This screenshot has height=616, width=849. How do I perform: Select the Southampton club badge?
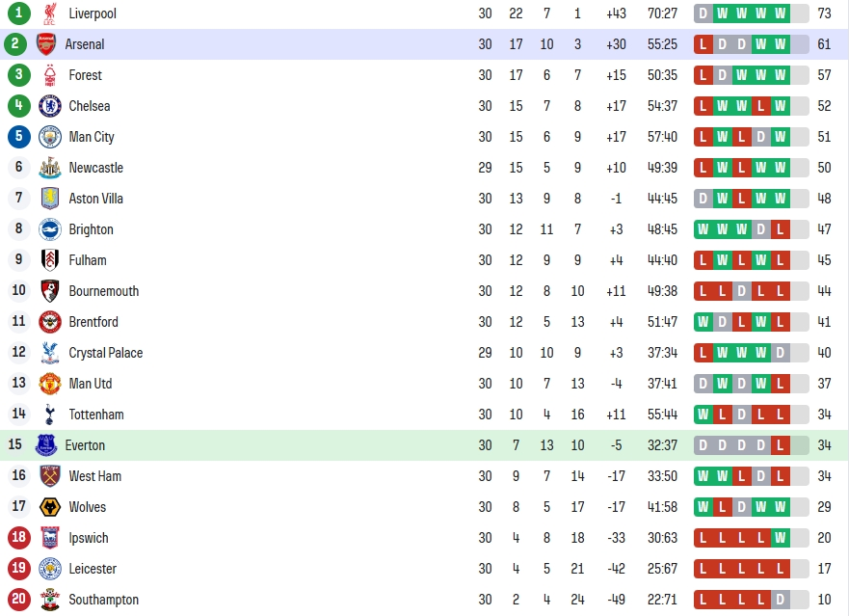[x=50, y=600]
